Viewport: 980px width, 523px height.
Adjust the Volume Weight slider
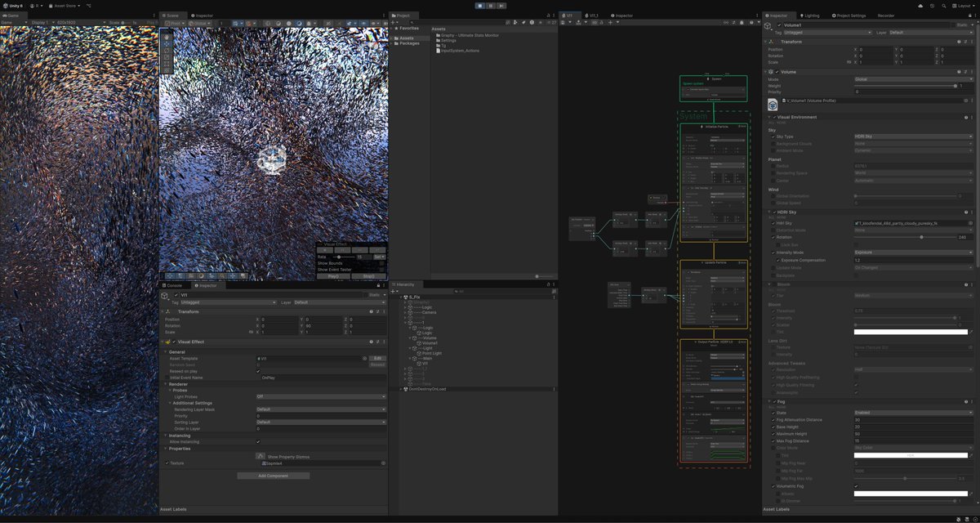(905, 86)
